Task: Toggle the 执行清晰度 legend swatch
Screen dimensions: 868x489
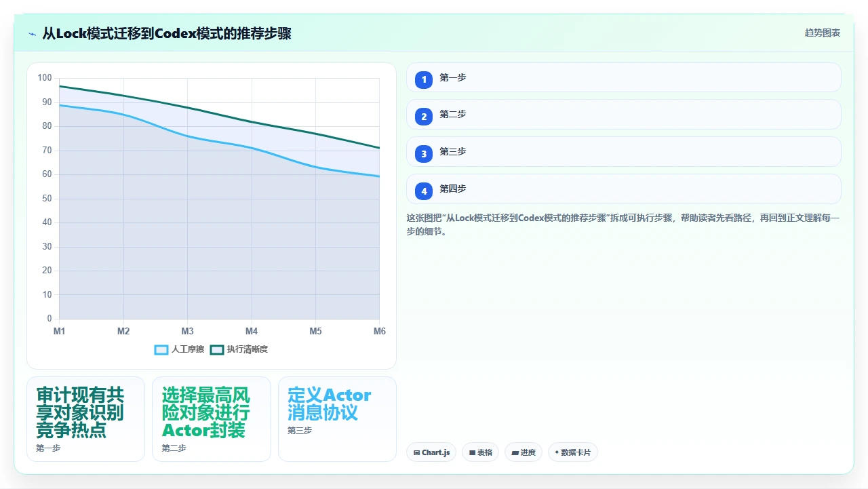Action: pyautogui.click(x=217, y=350)
